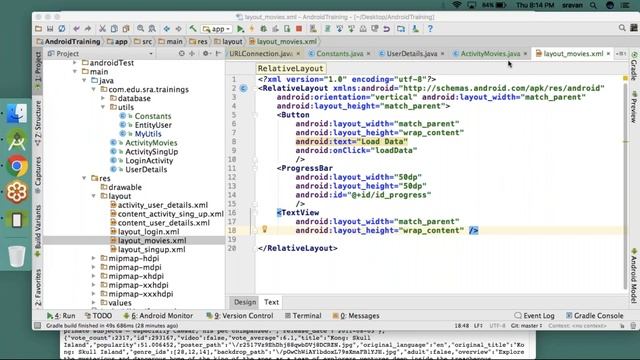The height and width of the screenshot is (360, 640).
Task: Click the tool windows quick-access icon bottom left
Action: [x=38, y=325]
